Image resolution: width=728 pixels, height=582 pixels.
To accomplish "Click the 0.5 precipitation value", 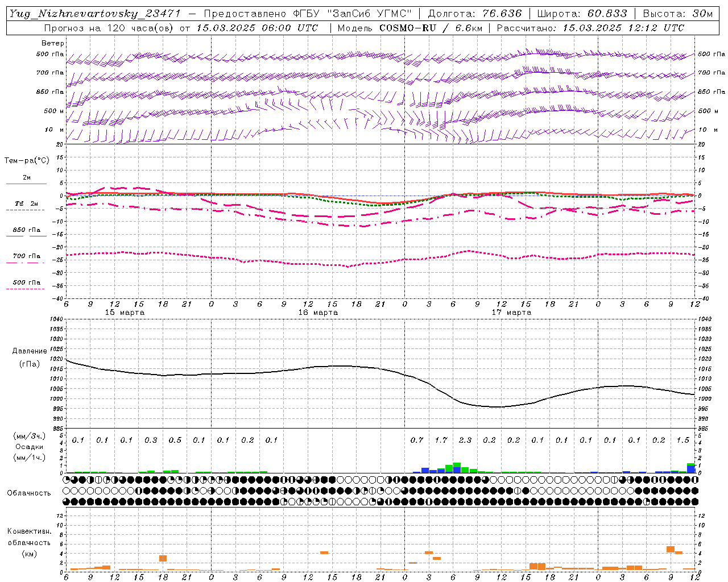I will (x=175, y=440).
